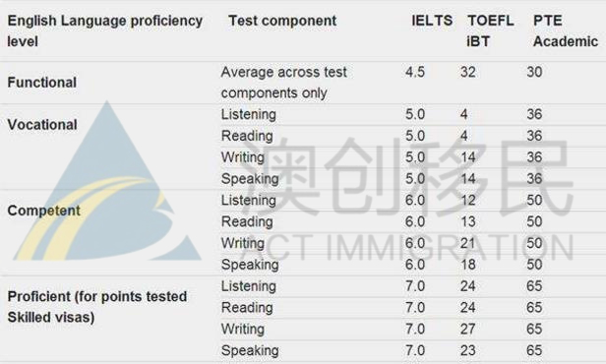606x364 pixels.
Task: Click 'Average across test components only' text
Action: pyautogui.click(x=283, y=83)
